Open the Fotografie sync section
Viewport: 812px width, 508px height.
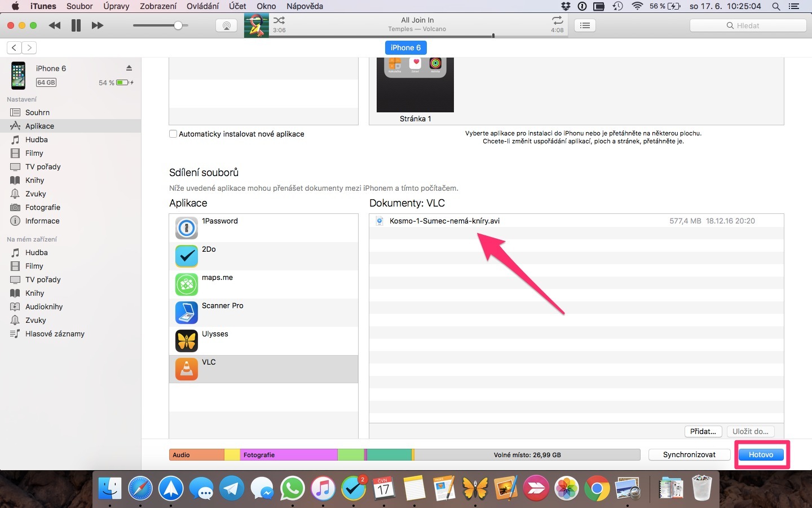43,207
